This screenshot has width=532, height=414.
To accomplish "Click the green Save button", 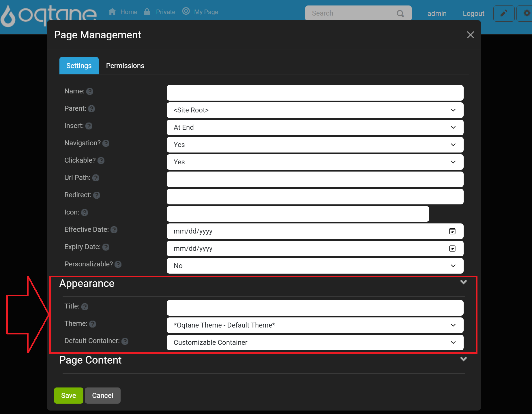I will coord(69,396).
